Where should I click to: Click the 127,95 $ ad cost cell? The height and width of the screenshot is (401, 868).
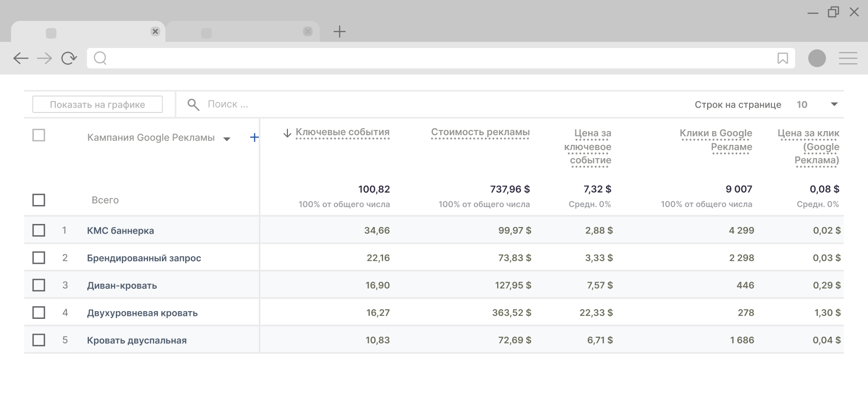(513, 285)
